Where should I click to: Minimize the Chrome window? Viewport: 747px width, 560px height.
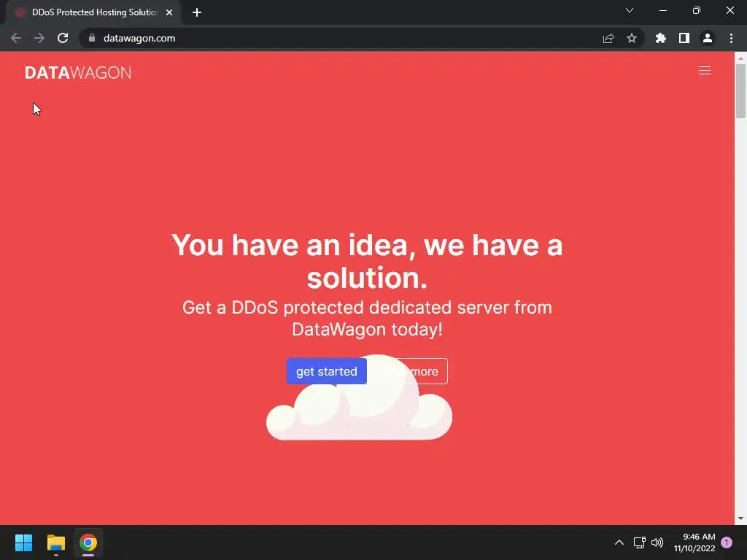(662, 10)
